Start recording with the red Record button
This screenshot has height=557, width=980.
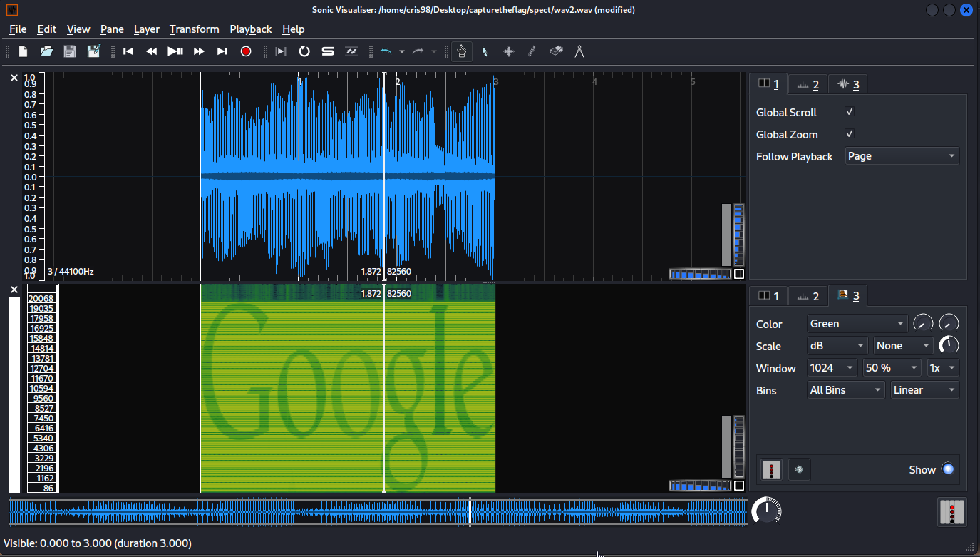[246, 51]
